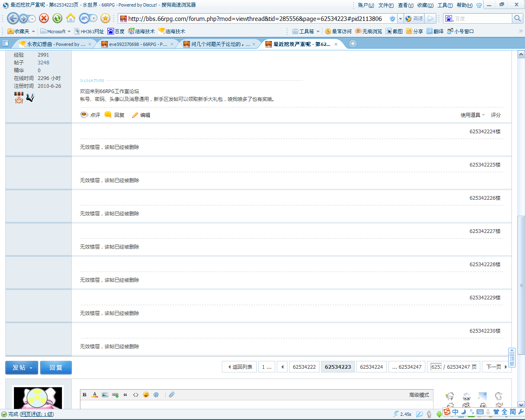Viewport: 525px width, 420px height.
Task: Attach a file with the paperclip icon
Action: (172, 395)
